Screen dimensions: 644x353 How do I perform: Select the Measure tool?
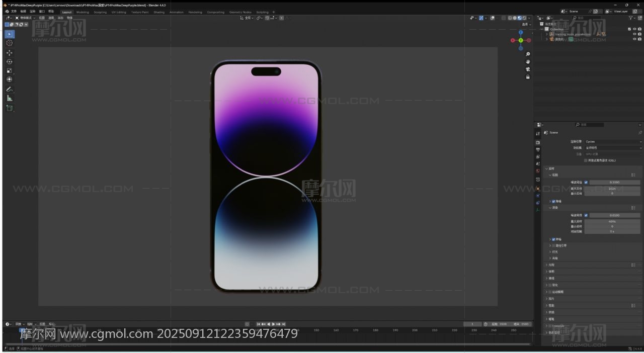coord(10,98)
